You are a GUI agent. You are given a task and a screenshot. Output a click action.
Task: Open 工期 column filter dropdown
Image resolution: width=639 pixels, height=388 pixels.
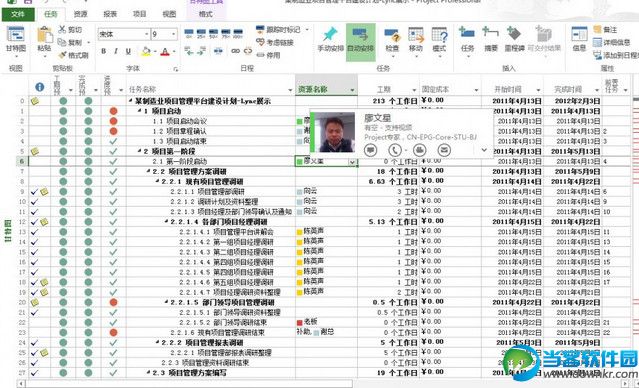point(414,90)
